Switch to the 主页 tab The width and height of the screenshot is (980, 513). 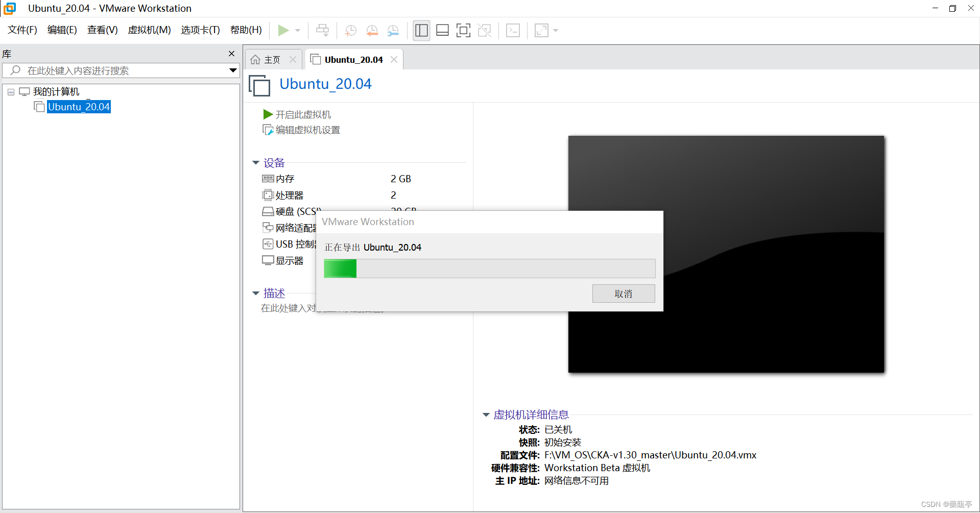click(272, 59)
